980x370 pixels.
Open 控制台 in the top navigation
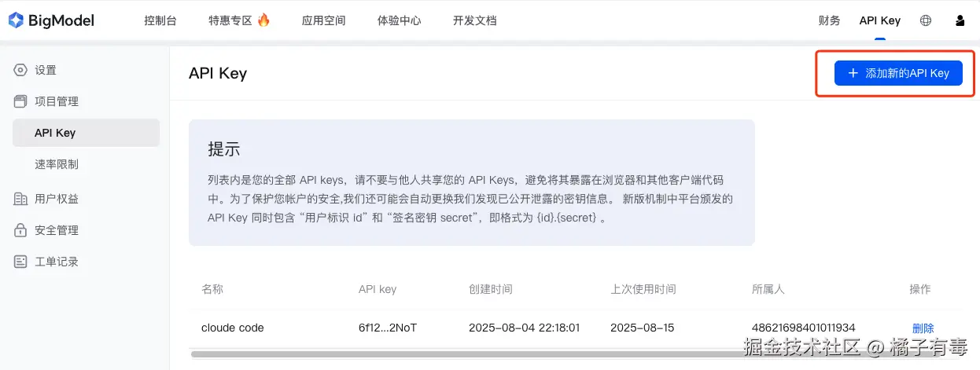(160, 20)
